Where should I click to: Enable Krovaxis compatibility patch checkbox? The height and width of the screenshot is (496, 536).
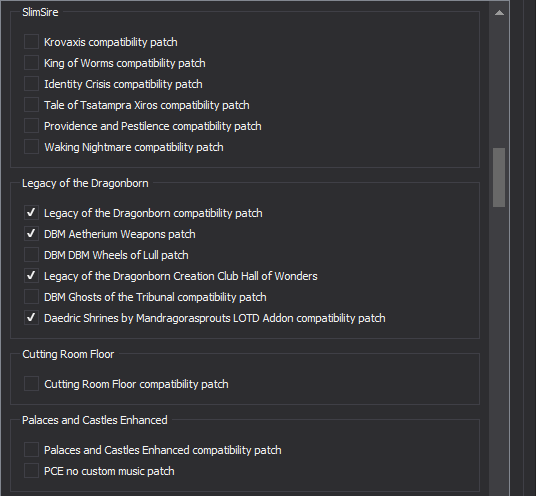tap(31, 42)
